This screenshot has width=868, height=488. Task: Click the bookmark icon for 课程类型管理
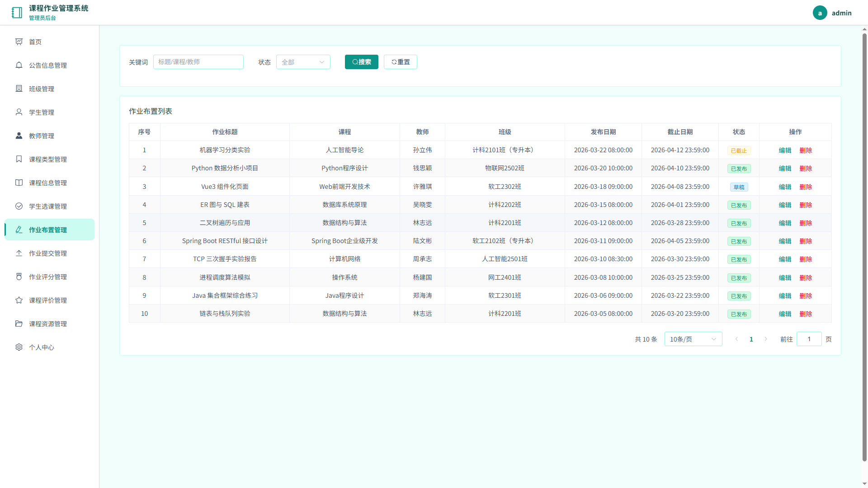point(19,159)
